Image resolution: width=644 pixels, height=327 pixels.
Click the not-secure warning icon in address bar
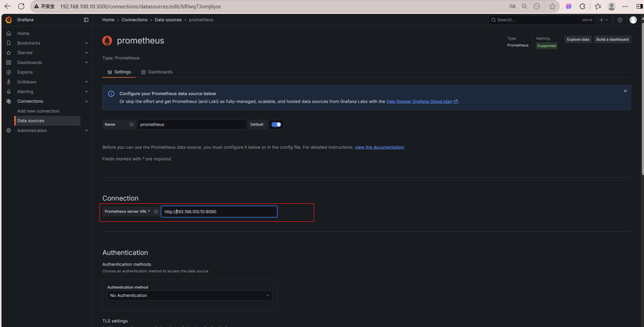coord(36,6)
